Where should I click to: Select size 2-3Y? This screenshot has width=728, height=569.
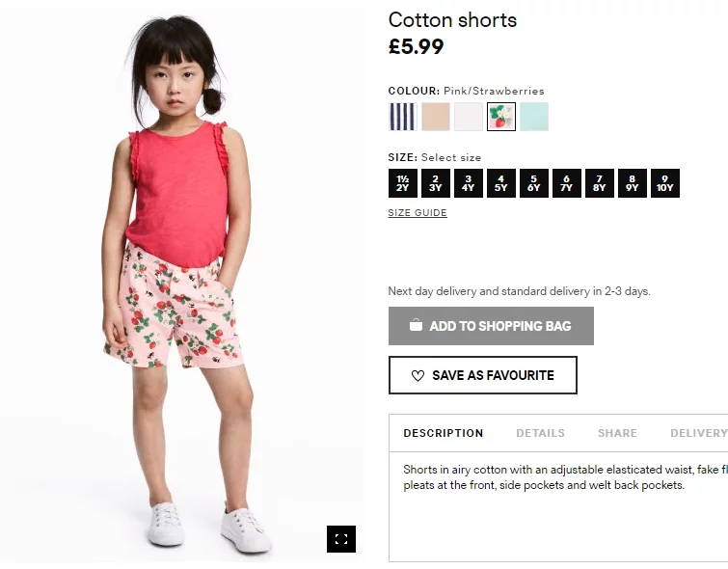[436, 183]
